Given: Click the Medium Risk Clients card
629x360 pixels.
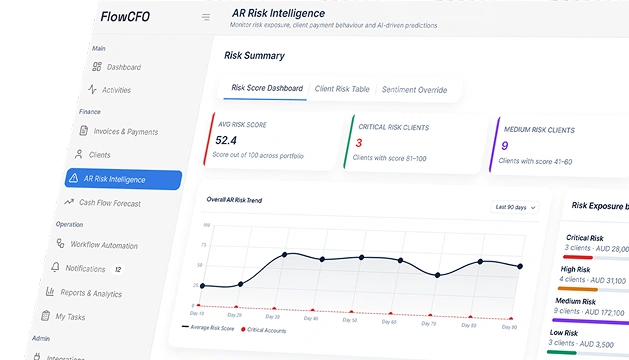Looking at the screenshot, I should point(560,146).
